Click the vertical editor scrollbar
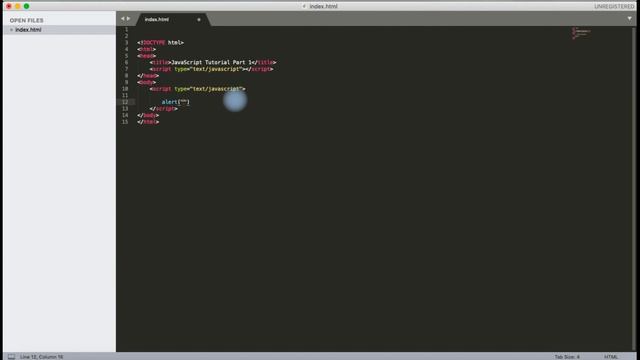 coord(634,189)
